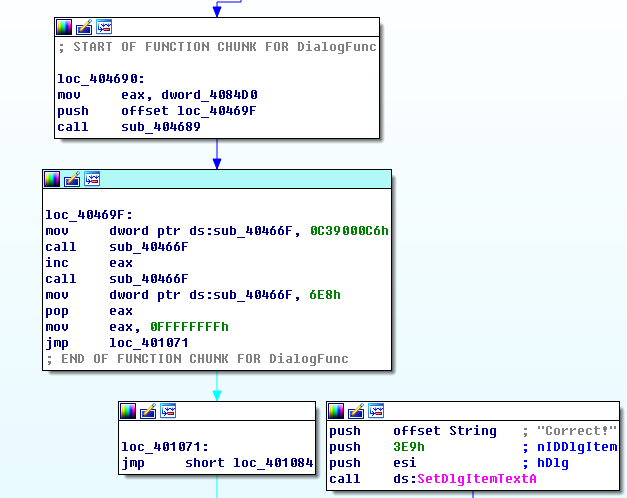Click color icon on loc_40469F node

(52, 179)
